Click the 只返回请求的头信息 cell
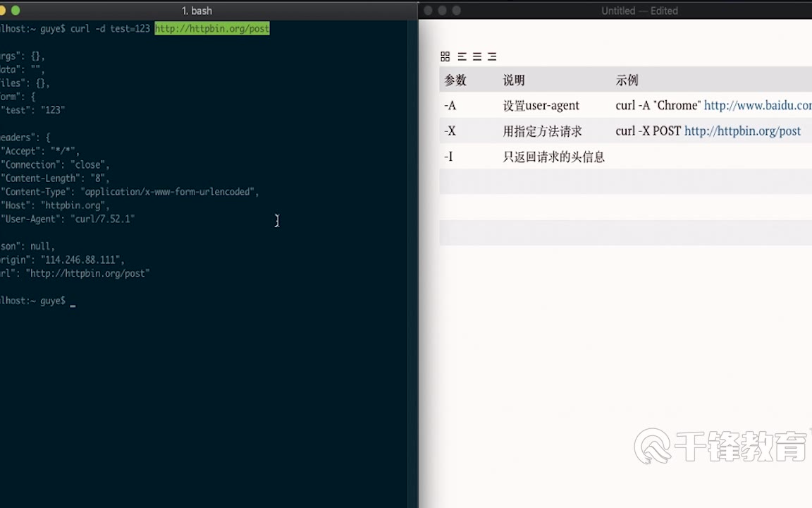The height and width of the screenshot is (508, 812). point(553,157)
